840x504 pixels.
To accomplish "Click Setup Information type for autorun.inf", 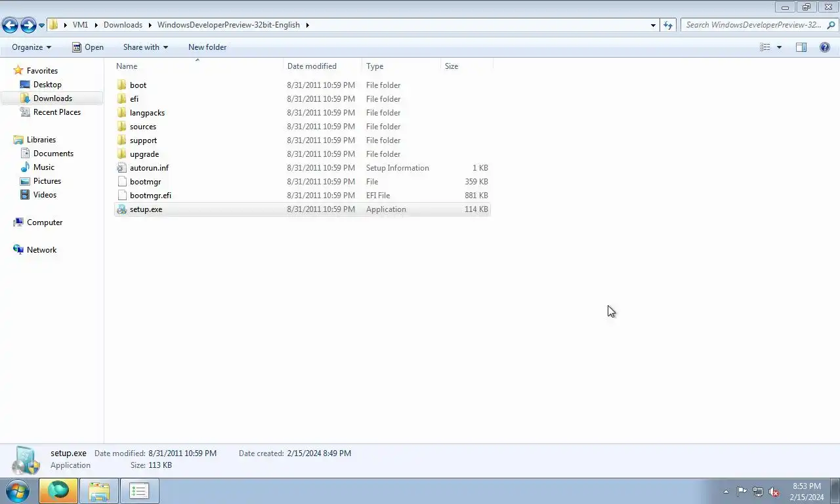I will point(398,168).
